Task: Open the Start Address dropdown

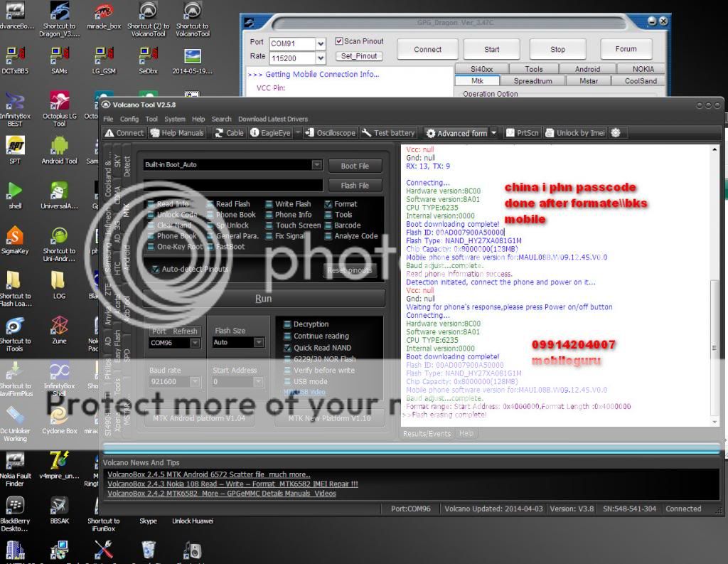Action: 259,382
